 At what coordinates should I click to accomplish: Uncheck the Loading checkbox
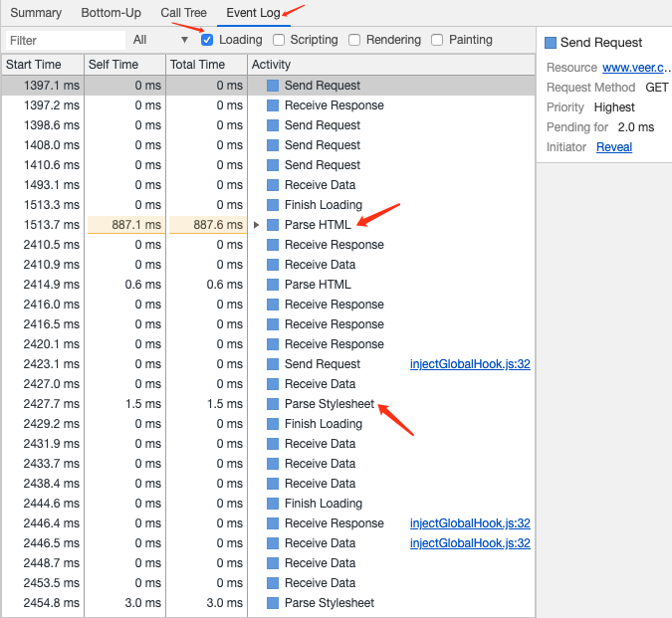[x=207, y=40]
